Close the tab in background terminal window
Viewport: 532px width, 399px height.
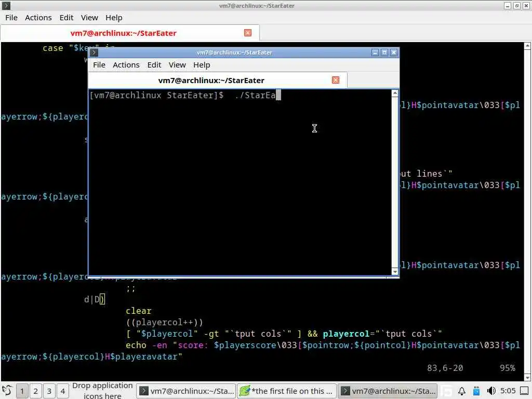248,33
